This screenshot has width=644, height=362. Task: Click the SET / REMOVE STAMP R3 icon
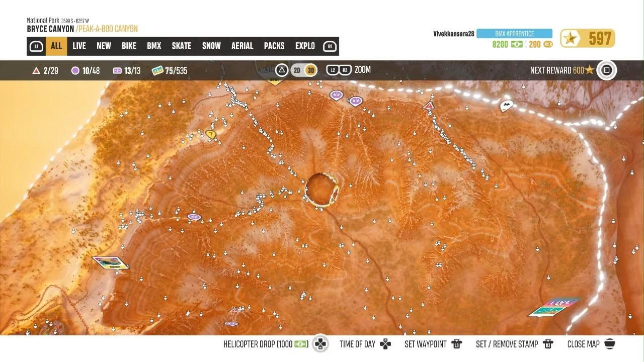click(548, 344)
